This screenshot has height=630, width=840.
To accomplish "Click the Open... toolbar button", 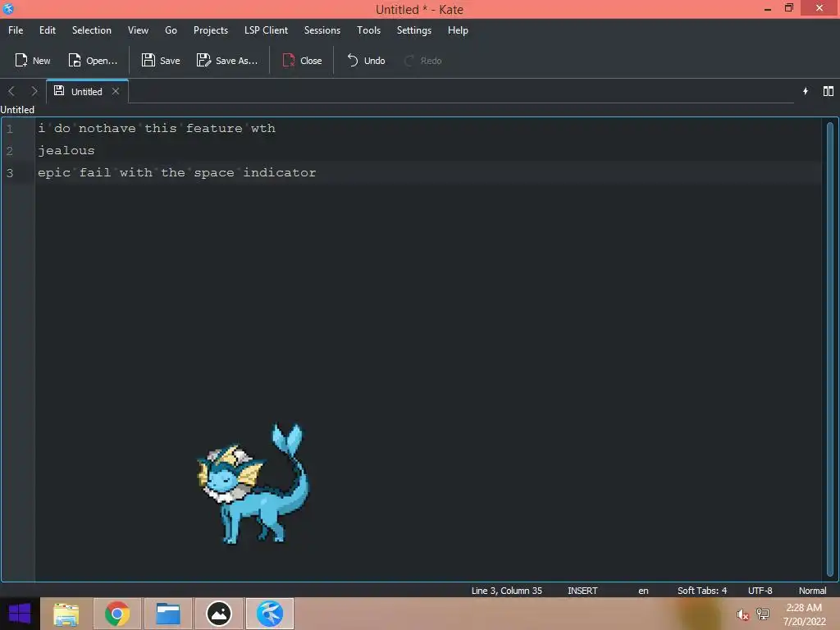I will click(x=93, y=61).
